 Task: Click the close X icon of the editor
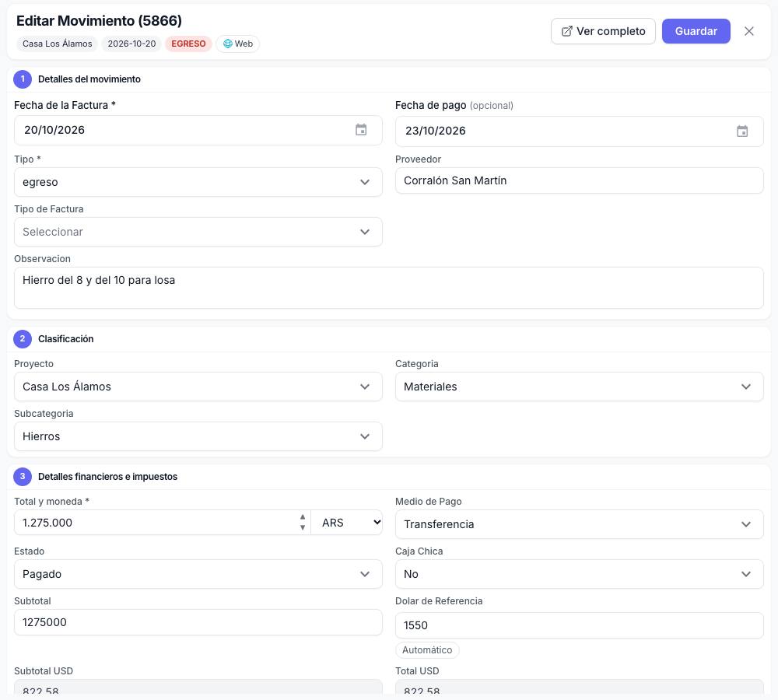point(749,31)
